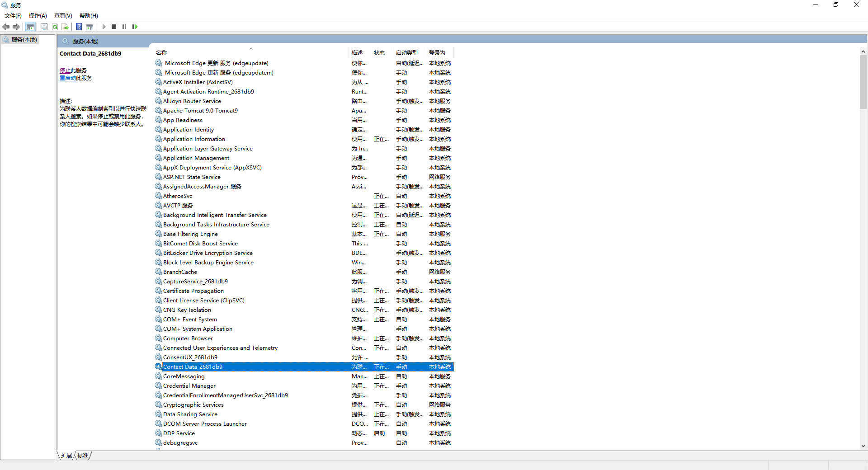Select AVCTP 服务 row

[x=304, y=206]
